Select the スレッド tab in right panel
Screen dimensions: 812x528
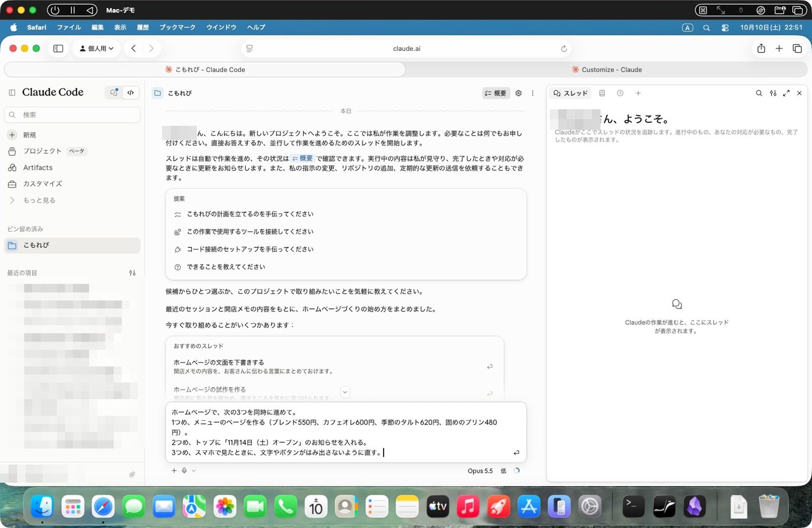tap(570, 93)
